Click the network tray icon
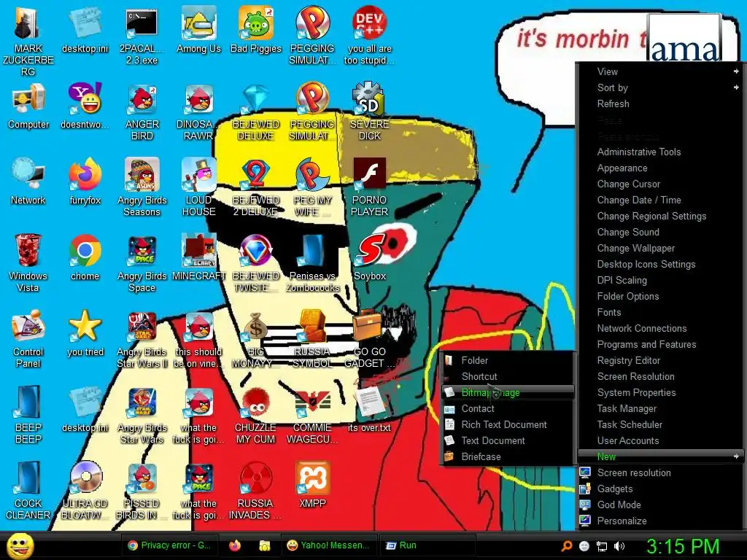This screenshot has width=747, height=560. pyautogui.click(x=602, y=546)
